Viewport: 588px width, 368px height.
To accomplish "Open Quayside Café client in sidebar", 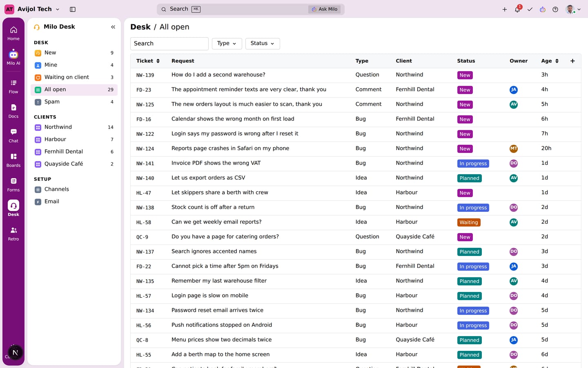I will click(74, 164).
